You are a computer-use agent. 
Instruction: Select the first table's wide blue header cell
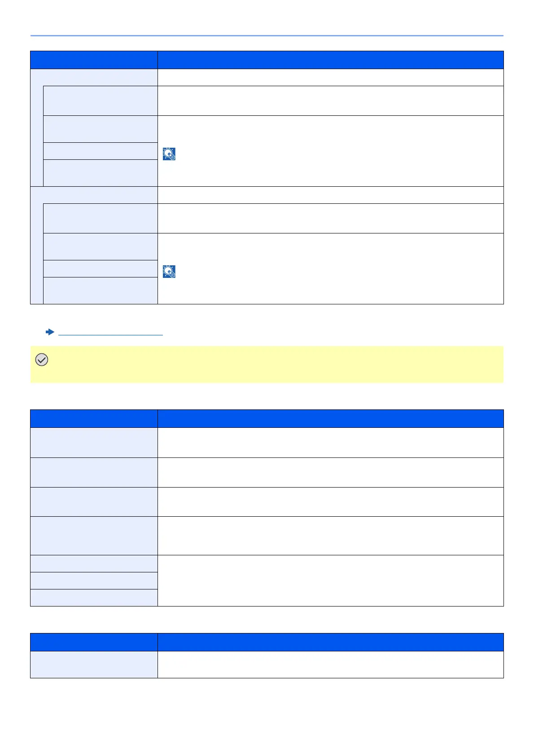pyautogui.click(x=330, y=60)
